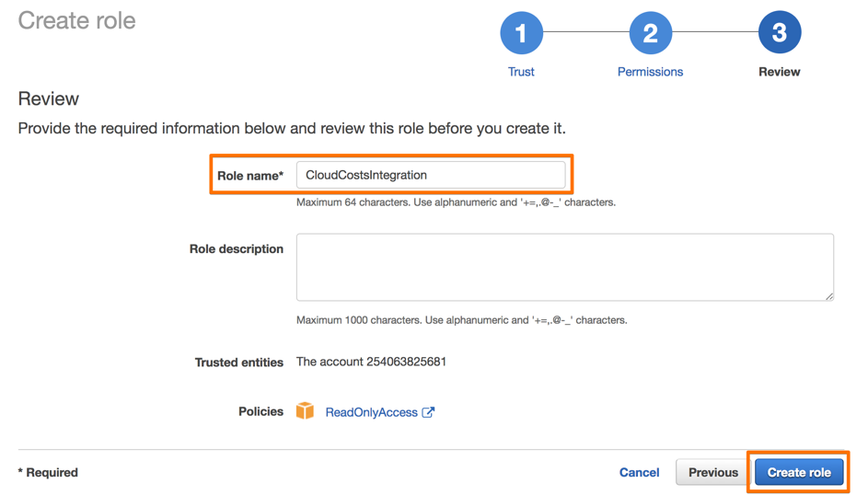This screenshot has width=868, height=495.
Task: Go to the Trust step label
Action: click(x=521, y=72)
